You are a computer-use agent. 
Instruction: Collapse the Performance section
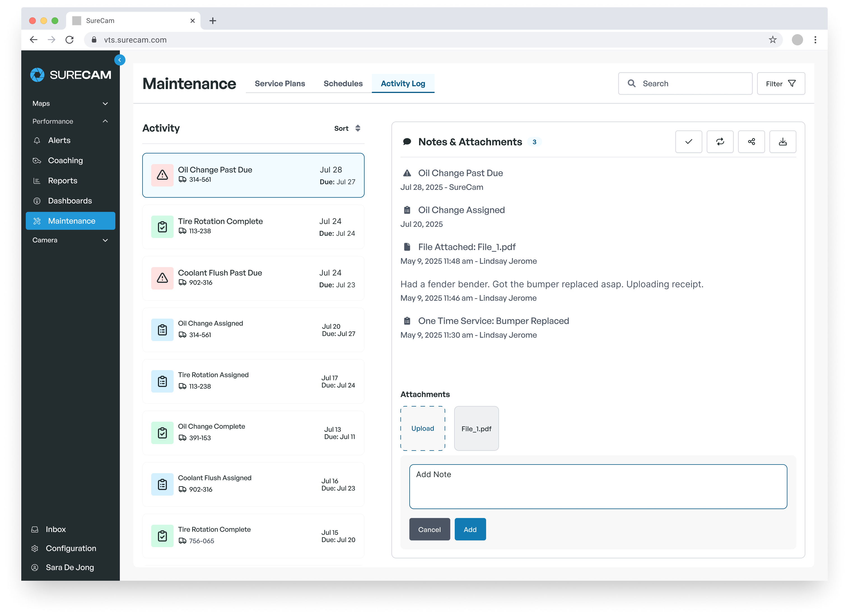point(105,121)
